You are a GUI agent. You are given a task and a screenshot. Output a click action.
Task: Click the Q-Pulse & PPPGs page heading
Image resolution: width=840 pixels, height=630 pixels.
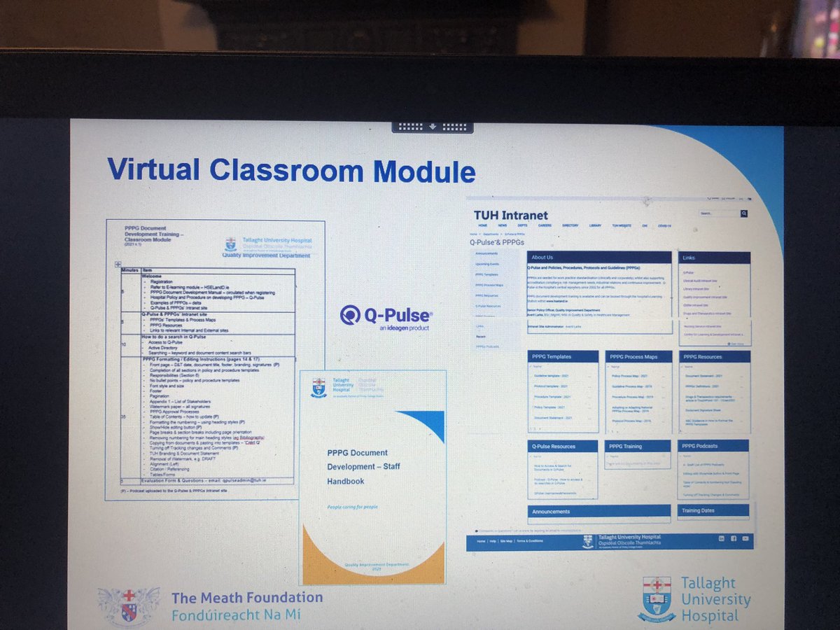tap(497, 242)
